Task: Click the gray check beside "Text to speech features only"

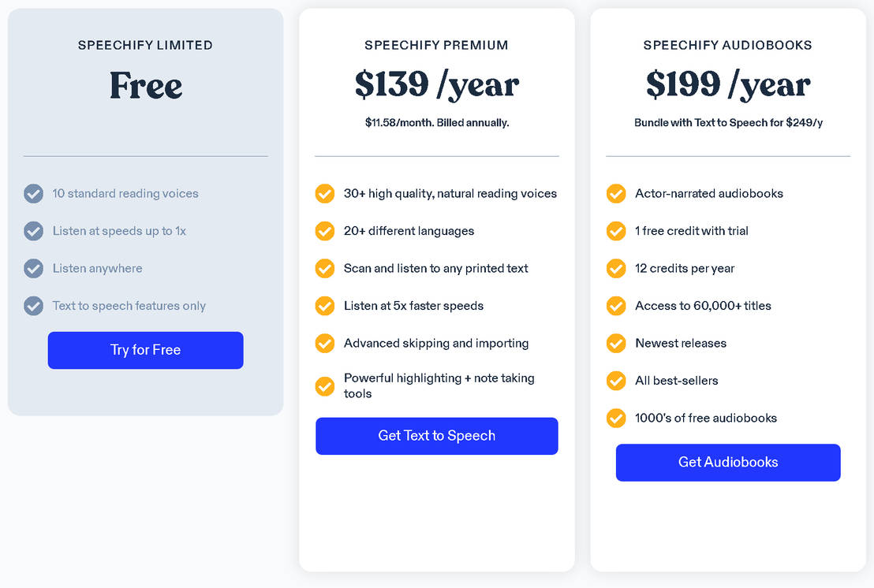Action: tap(33, 306)
